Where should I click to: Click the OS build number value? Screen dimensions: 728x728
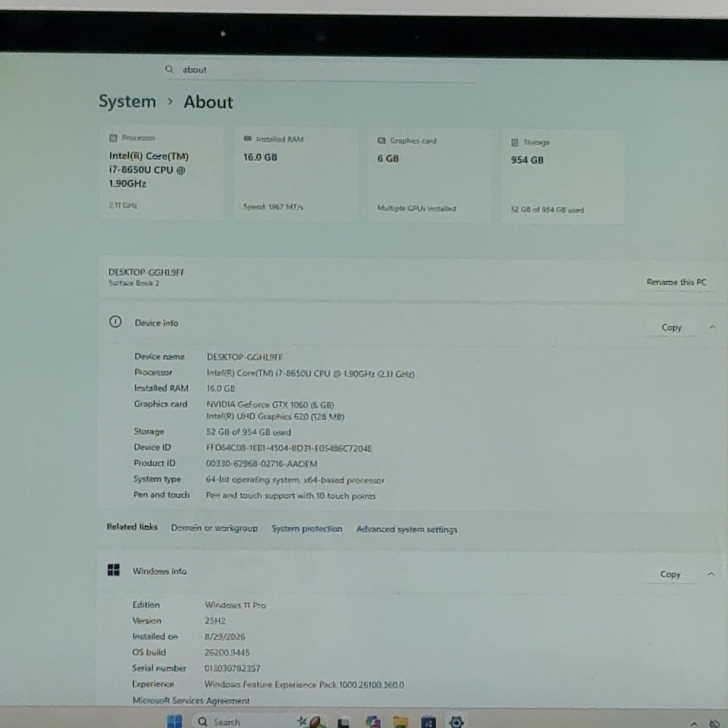coord(227,652)
